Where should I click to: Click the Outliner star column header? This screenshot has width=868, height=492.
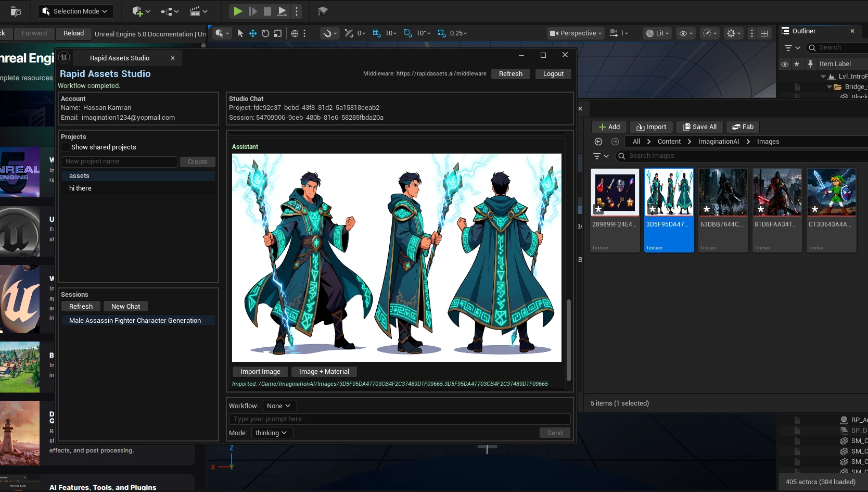click(797, 64)
